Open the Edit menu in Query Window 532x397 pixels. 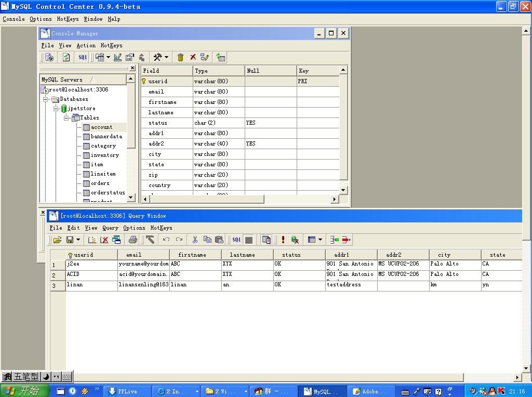pyautogui.click(x=73, y=228)
